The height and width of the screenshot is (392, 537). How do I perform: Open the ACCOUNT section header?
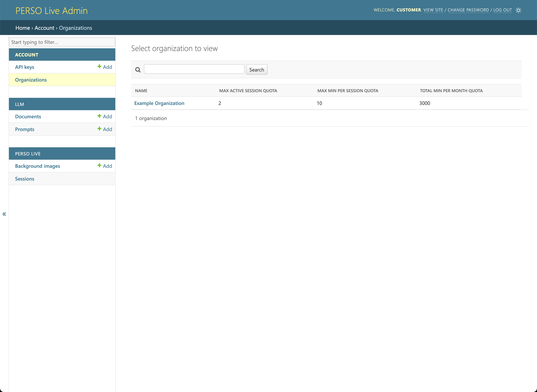(x=27, y=55)
